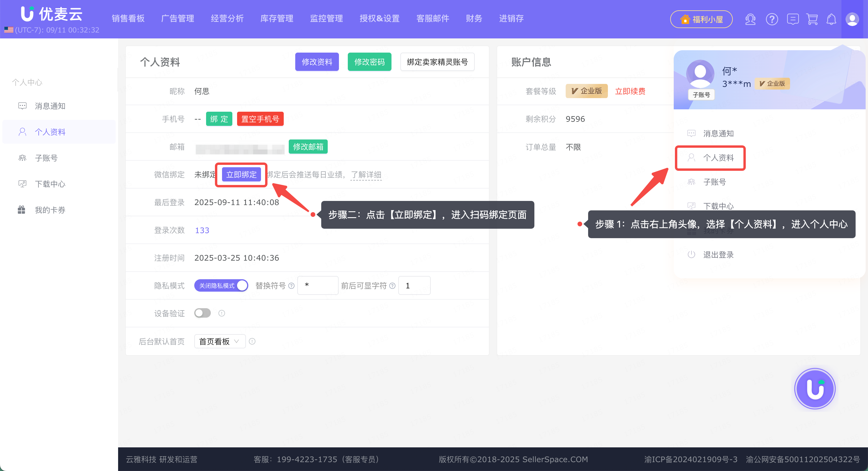Click the 修改资料 button
868x471 pixels.
point(317,62)
